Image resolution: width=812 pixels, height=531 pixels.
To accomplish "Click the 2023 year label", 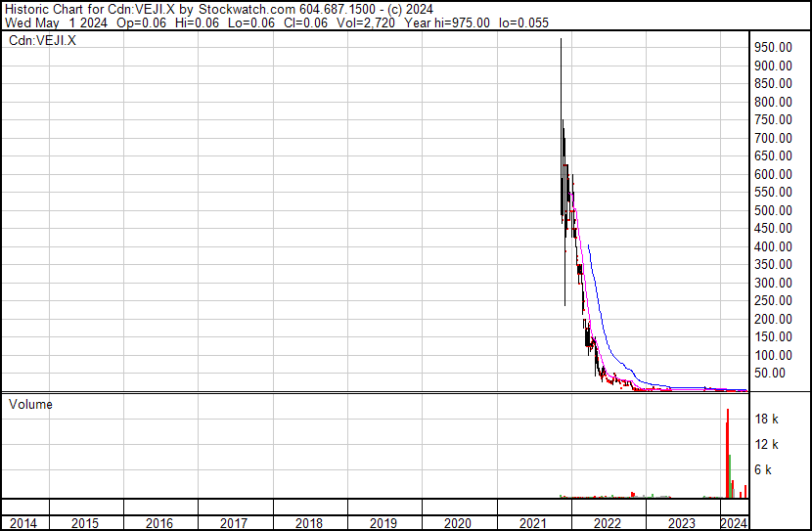I will pyautogui.click(x=682, y=523).
